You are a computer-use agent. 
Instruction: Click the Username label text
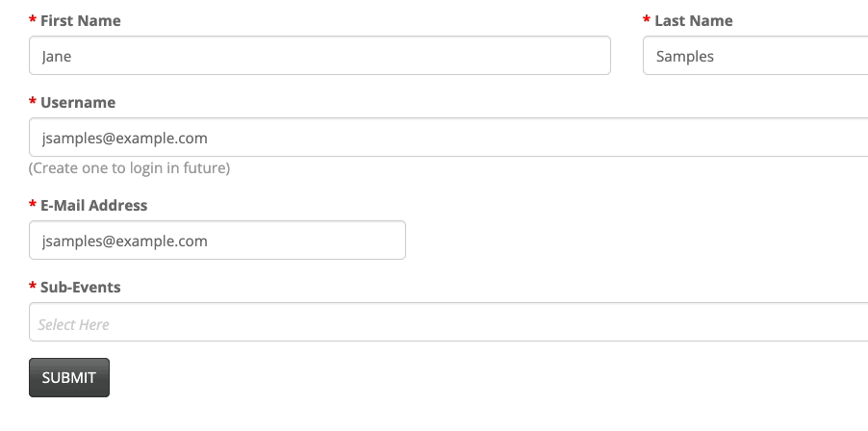pos(78,103)
